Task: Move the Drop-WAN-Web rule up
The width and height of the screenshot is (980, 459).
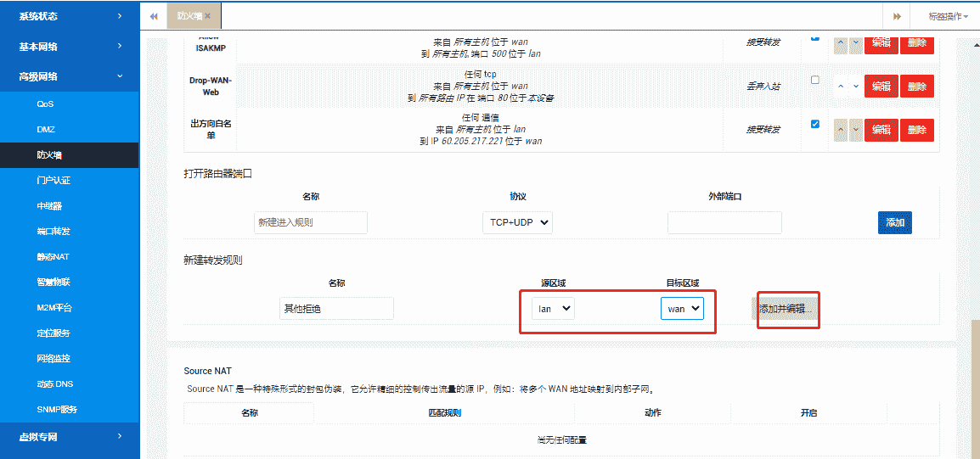Action: click(x=841, y=87)
